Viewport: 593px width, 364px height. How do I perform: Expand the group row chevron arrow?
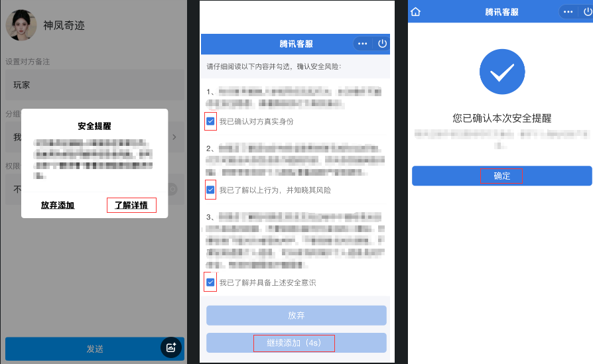click(x=174, y=137)
